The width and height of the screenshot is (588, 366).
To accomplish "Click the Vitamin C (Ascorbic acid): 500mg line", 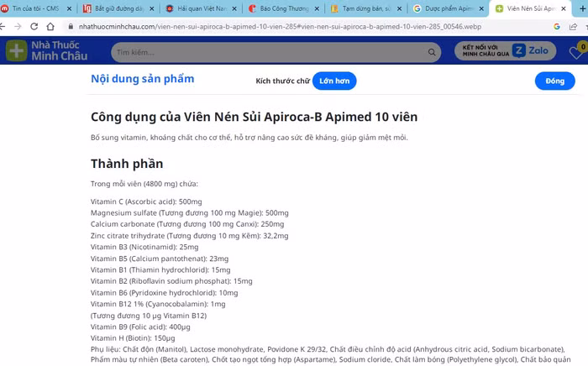I will pos(146,201).
